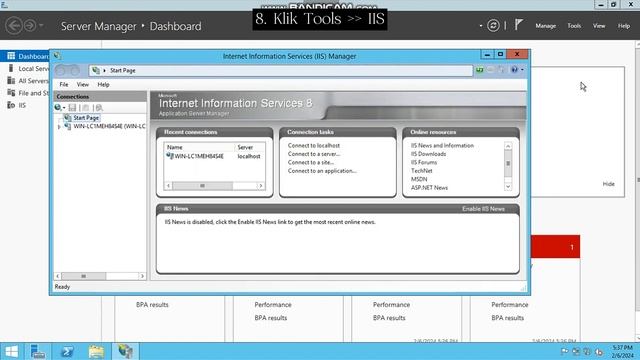
Task: Open the IIS Manager help icon
Action: 514,70
